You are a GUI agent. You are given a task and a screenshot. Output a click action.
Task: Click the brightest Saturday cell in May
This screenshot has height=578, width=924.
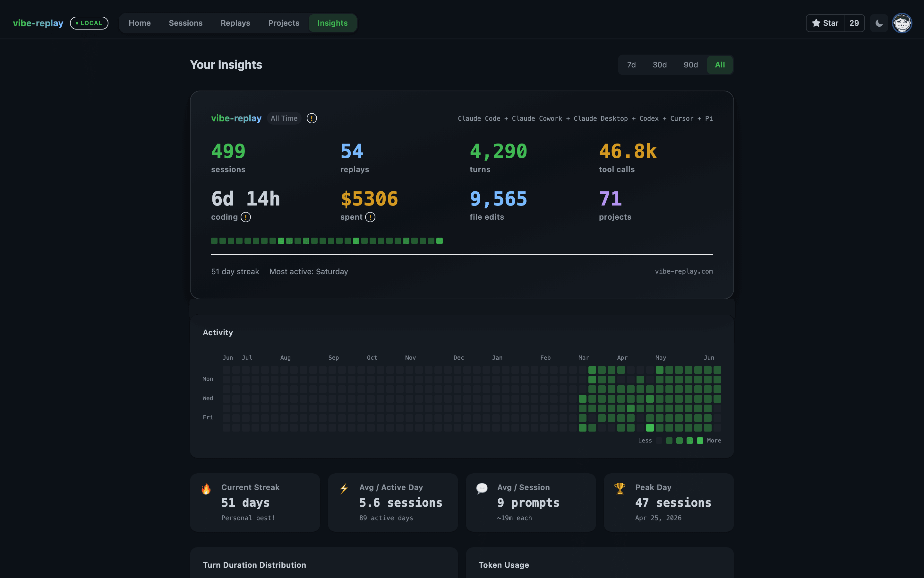click(649, 428)
